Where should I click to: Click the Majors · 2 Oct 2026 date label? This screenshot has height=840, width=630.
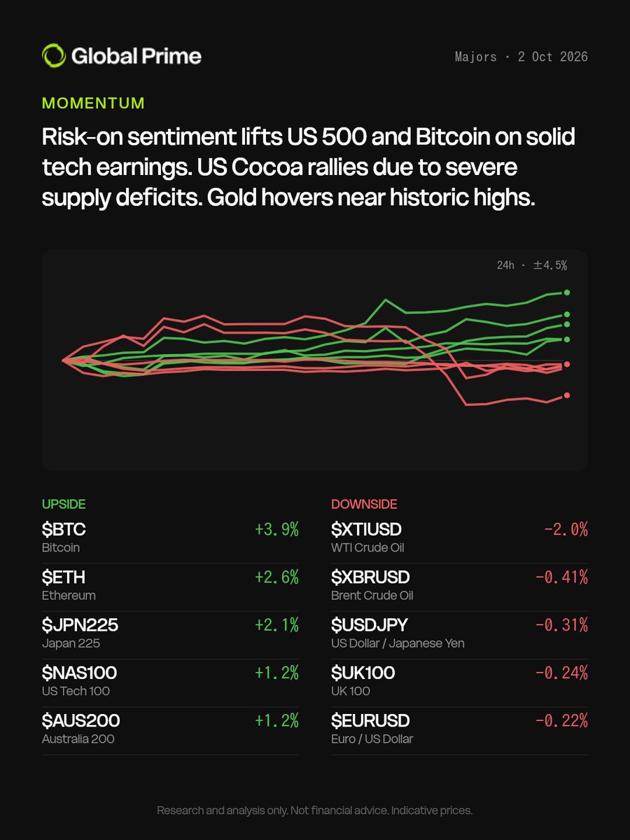(x=521, y=57)
